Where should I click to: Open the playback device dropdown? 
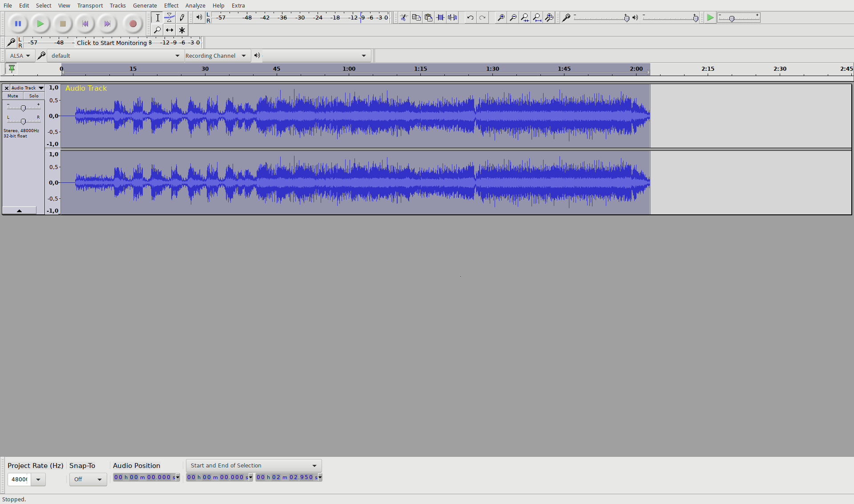[316, 56]
